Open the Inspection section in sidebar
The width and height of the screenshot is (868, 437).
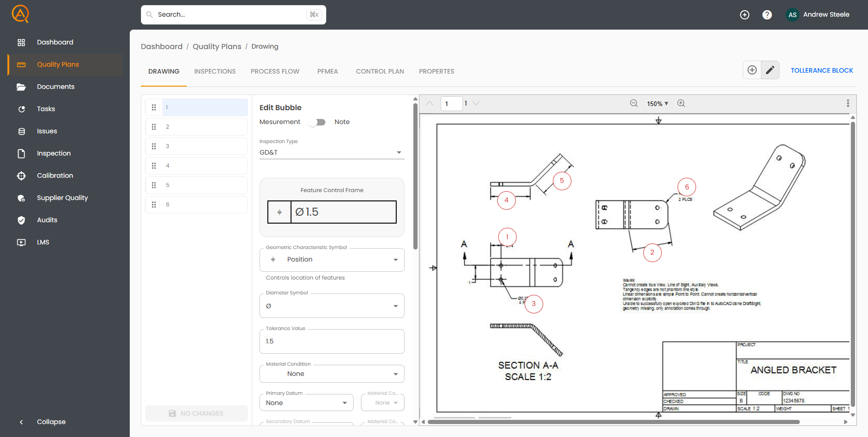pyautogui.click(x=53, y=153)
